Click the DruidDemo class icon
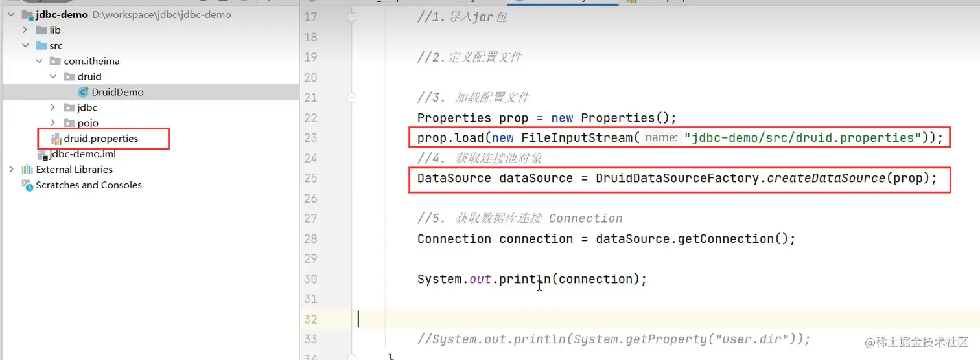The image size is (980, 360). coord(83,92)
